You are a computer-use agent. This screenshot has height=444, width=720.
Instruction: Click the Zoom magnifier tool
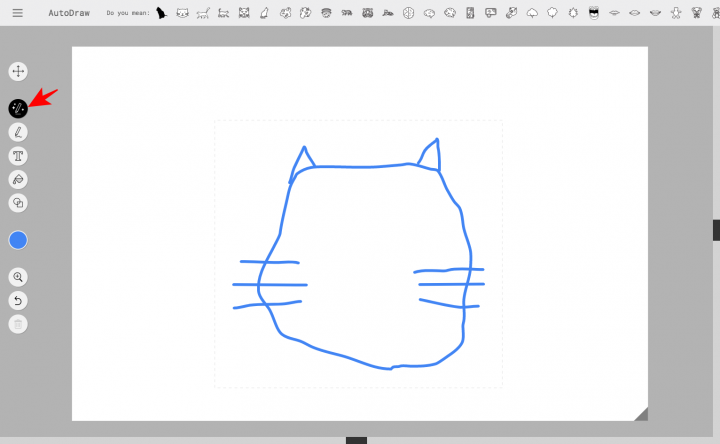point(18,277)
